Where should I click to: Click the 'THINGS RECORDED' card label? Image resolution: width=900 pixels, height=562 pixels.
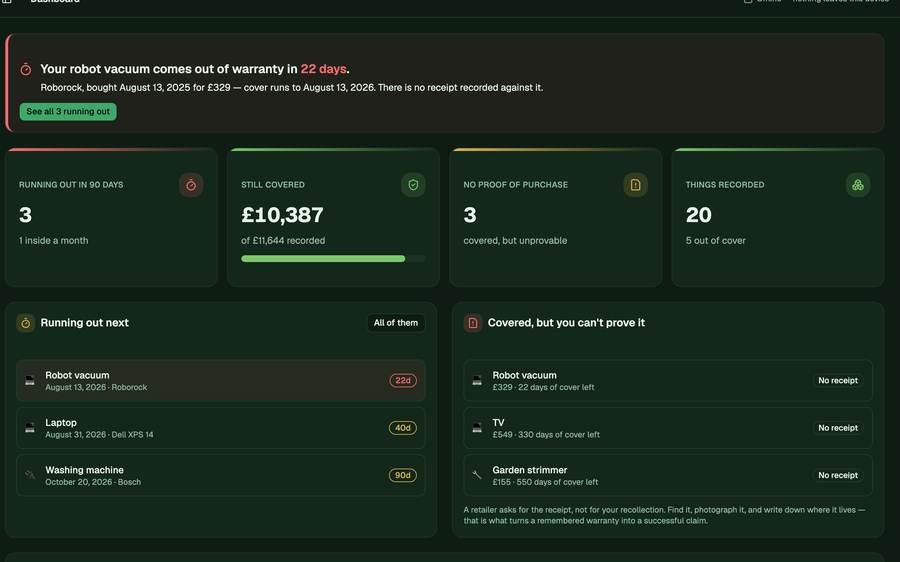click(725, 185)
